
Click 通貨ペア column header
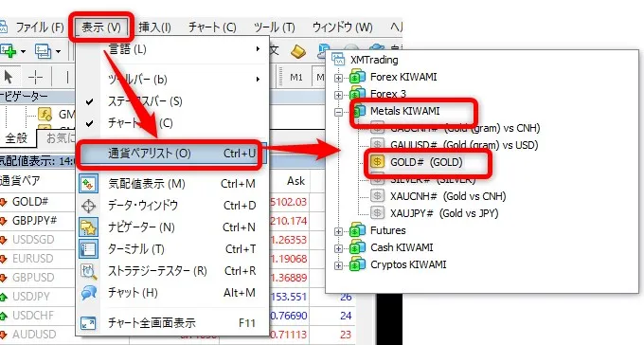tap(21, 180)
